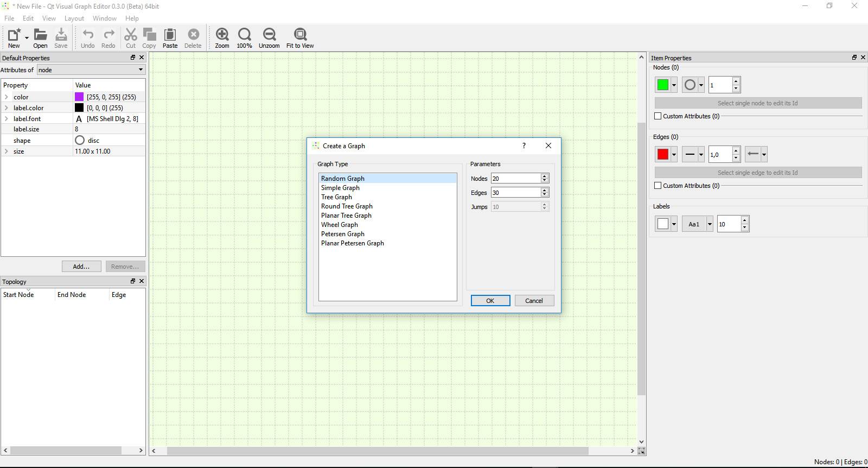Image resolution: width=868 pixels, height=468 pixels.
Task: Click the help question mark in Create a Graph dialog
Action: click(x=524, y=146)
